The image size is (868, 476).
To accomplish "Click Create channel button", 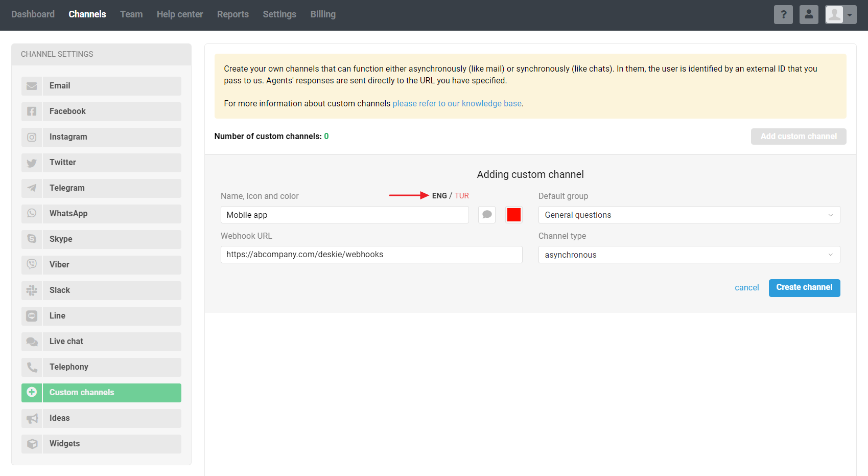I will coord(805,288).
